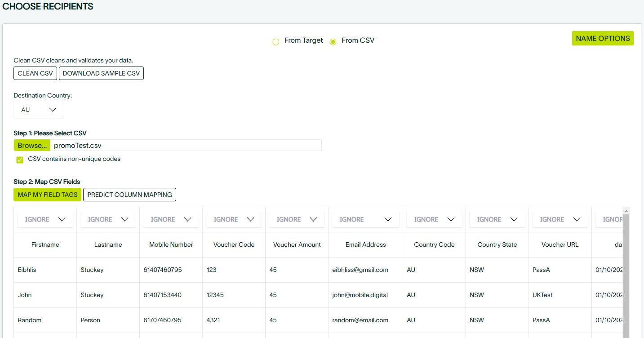Image resolution: width=644 pixels, height=338 pixels.
Task: Expand mapping dropdown above Voucher URL
Action: 560,219
